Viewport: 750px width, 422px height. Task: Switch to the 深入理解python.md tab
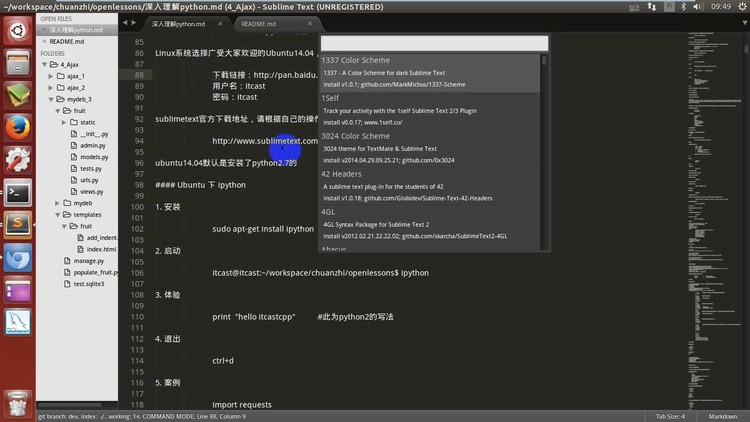tap(178, 24)
